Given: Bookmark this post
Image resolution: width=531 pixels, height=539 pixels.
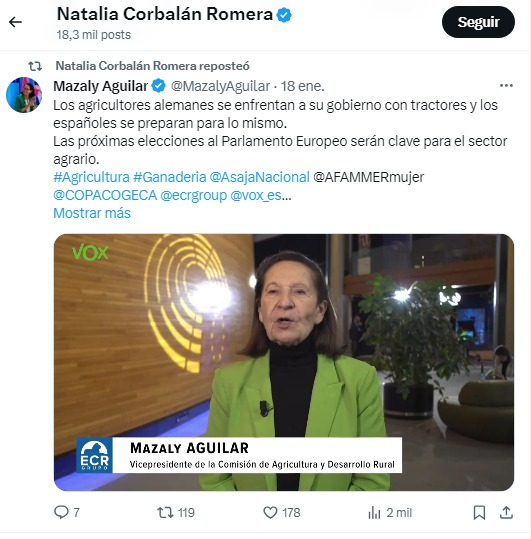Looking at the screenshot, I should pos(479,513).
